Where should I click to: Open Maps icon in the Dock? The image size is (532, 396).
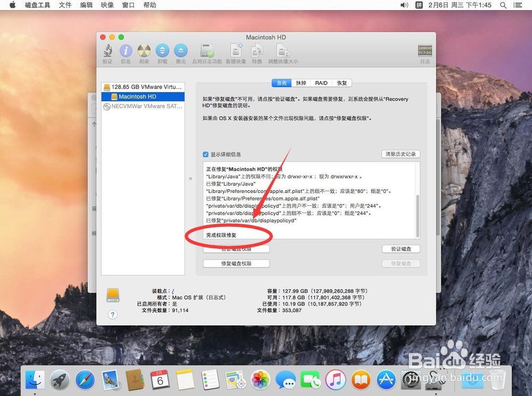tap(235, 380)
